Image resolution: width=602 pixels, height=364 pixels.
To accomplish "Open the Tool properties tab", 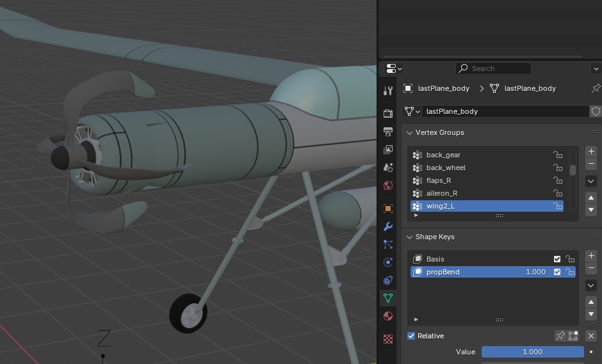I will [x=387, y=91].
